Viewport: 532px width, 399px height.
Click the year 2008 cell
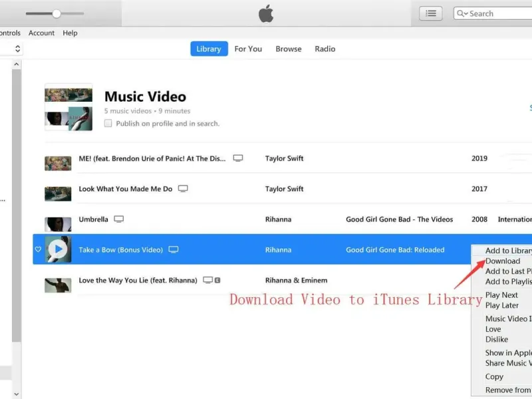click(x=479, y=219)
